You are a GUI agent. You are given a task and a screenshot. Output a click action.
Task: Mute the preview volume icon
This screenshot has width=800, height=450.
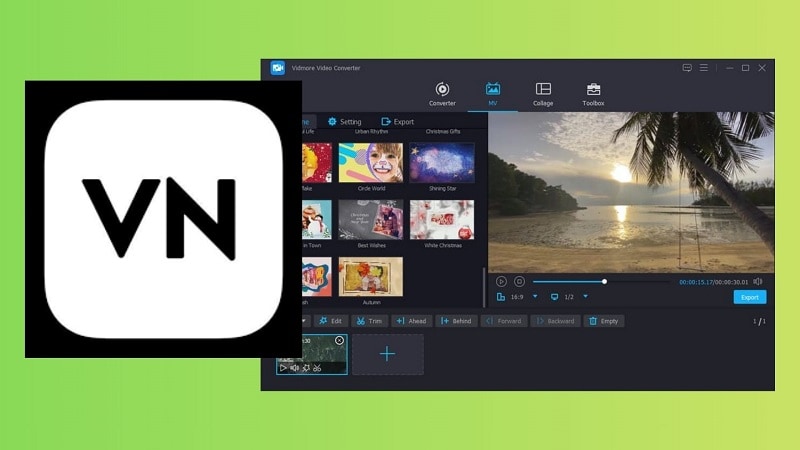point(758,282)
